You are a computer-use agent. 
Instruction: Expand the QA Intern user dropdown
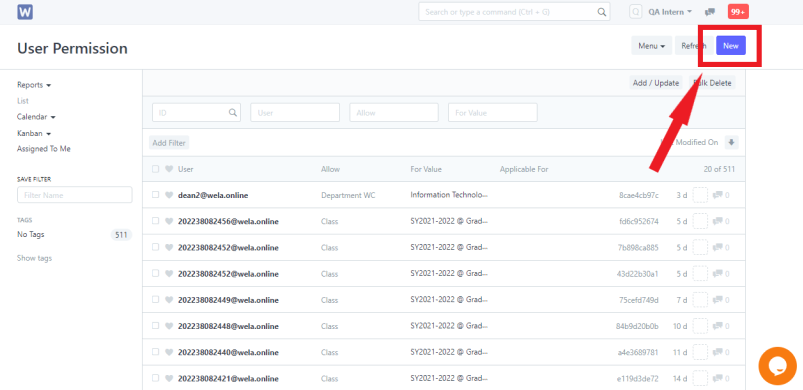tap(670, 12)
